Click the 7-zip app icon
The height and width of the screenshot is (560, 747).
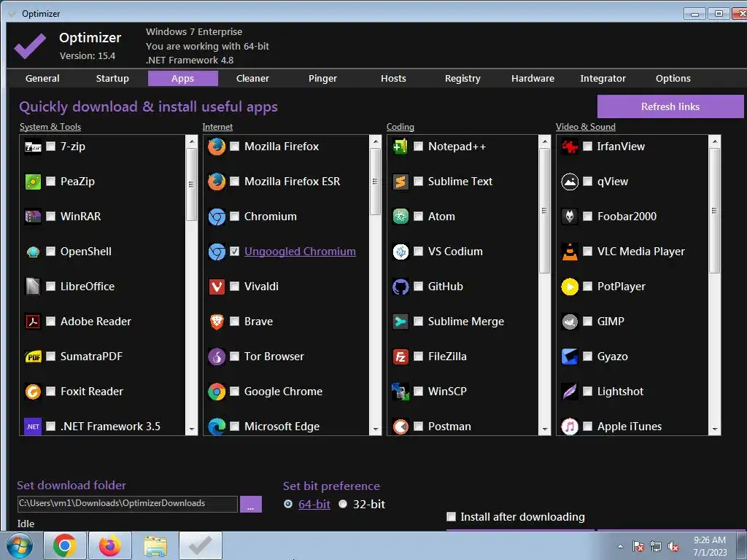33,147
